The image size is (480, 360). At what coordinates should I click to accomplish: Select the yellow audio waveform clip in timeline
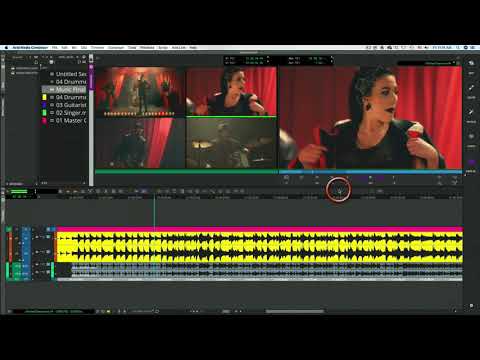point(259,247)
